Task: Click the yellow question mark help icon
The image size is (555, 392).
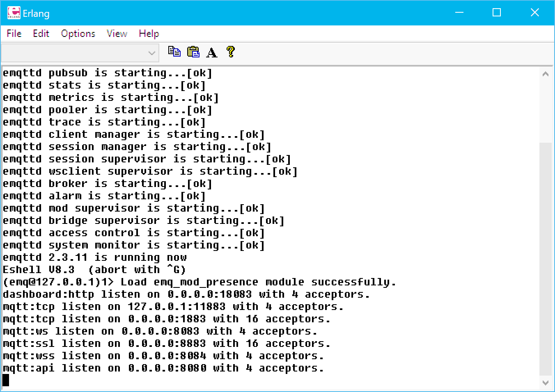Action: [231, 52]
